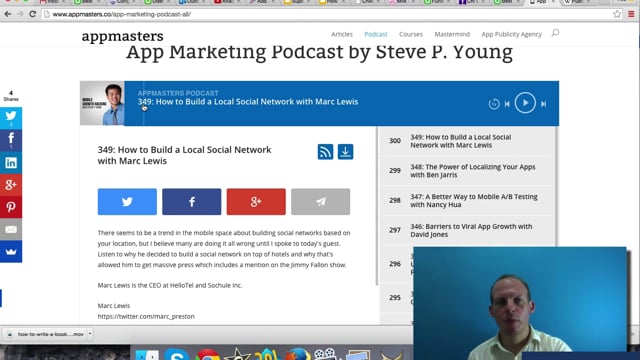Share page by email sidebar icon

click(11, 229)
